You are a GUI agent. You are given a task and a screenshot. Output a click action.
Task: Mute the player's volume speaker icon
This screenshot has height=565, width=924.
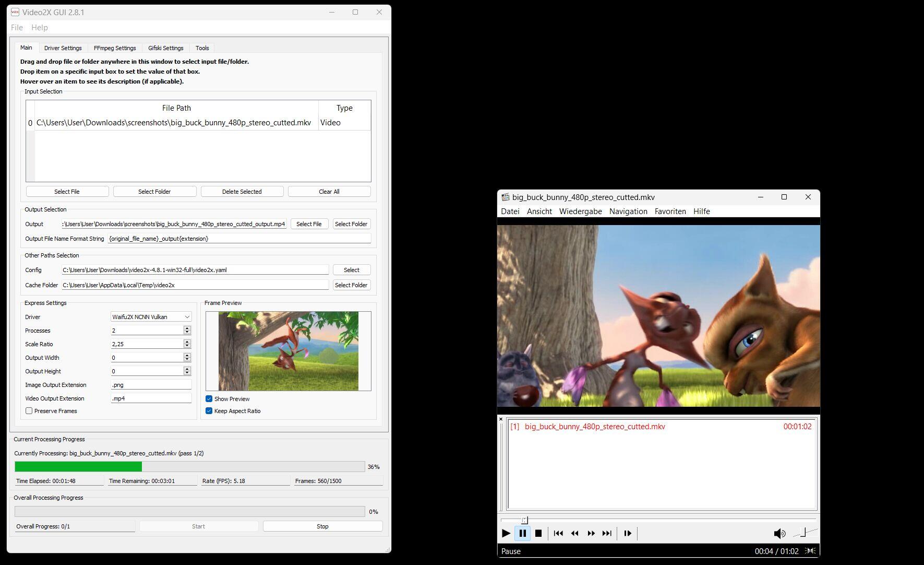pyautogui.click(x=779, y=533)
